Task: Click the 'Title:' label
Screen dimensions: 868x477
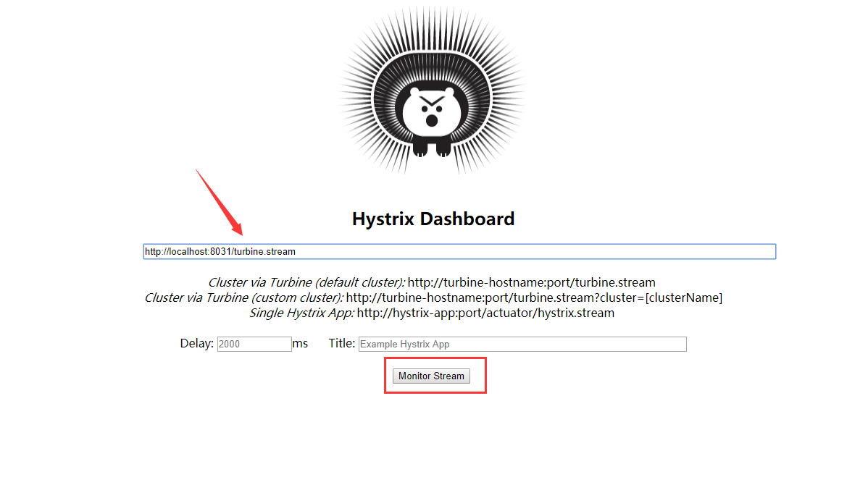Action: click(x=341, y=343)
